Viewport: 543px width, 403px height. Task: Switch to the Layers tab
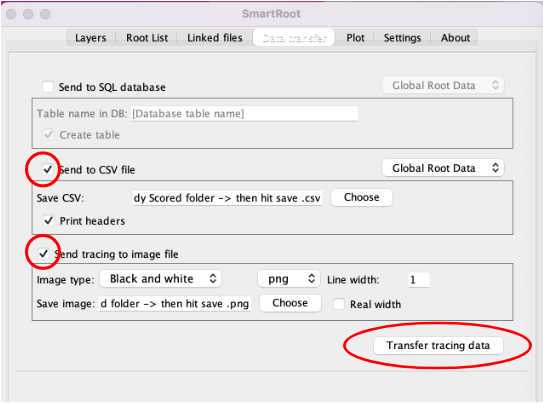coord(90,38)
